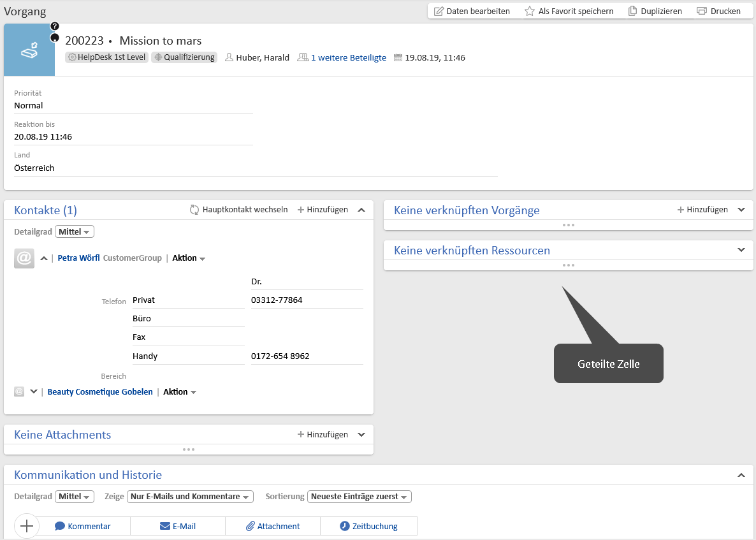756x540 pixels.
Task: Click Daten bearbeiten button
Action: pyautogui.click(x=472, y=11)
